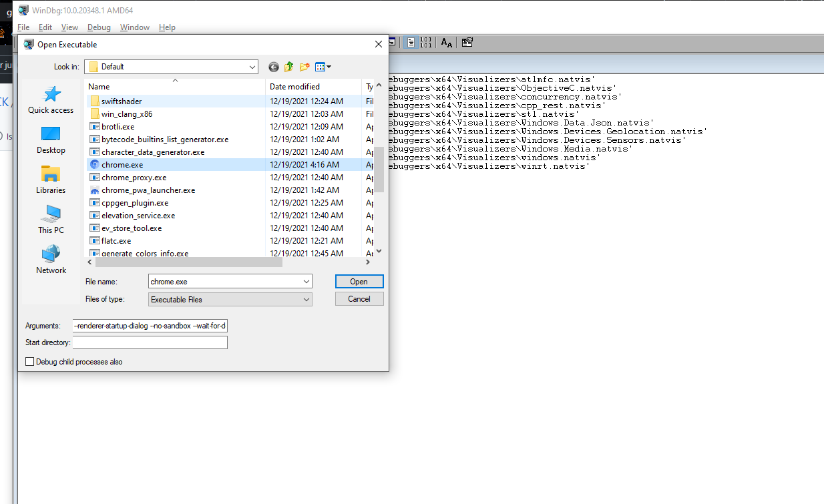Create a new folder in dialog
Screen dimensions: 824x504
[304, 67]
